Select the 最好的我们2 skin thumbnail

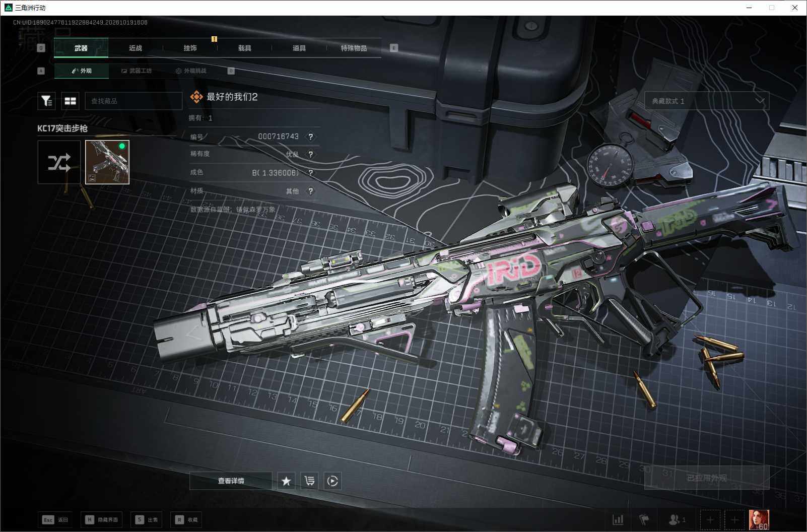[107, 162]
